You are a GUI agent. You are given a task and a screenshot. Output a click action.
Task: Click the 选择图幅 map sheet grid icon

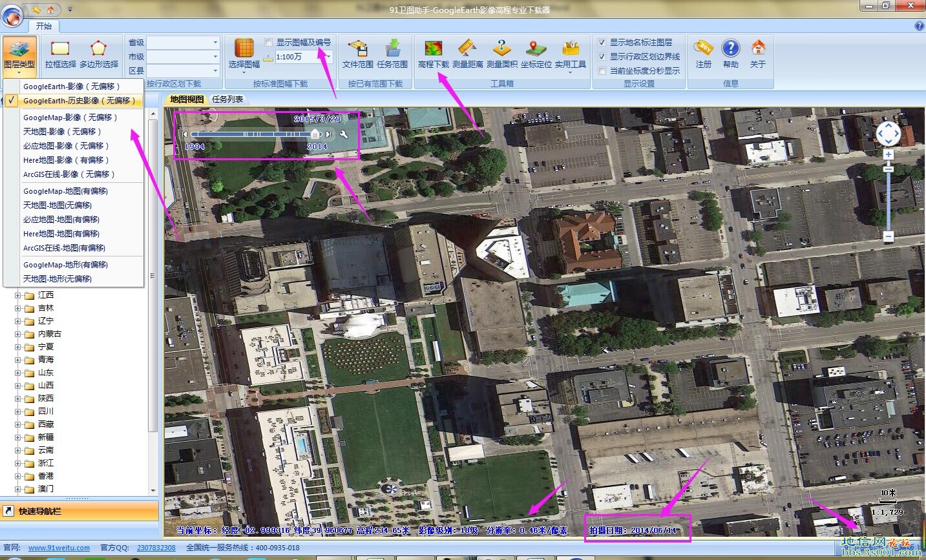pos(244,48)
